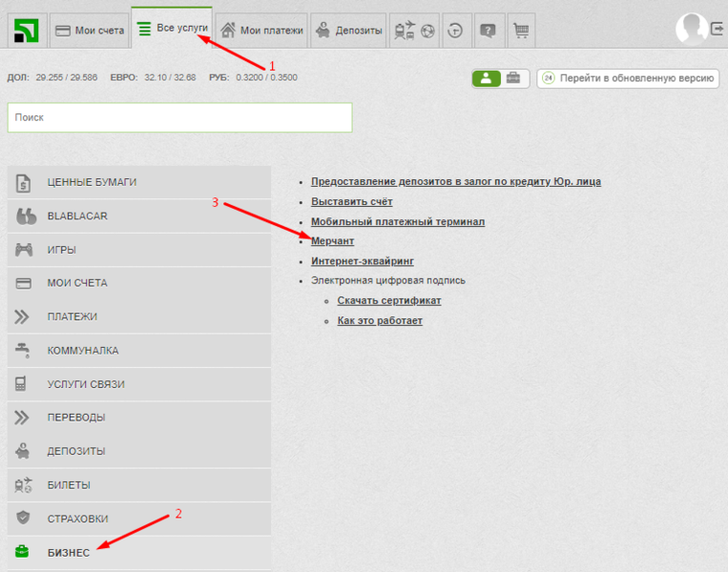Screen dimensions: 728x572
Task: Open the Интернет-эквайринг link
Action: point(362,261)
